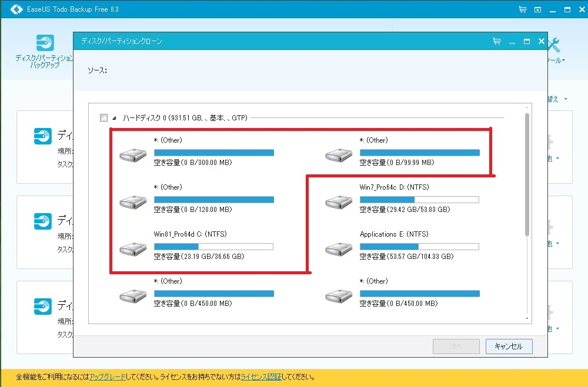Click the Win7_Pro64c D: (NTFS) label
This screenshot has height=387, width=588.
click(x=394, y=187)
